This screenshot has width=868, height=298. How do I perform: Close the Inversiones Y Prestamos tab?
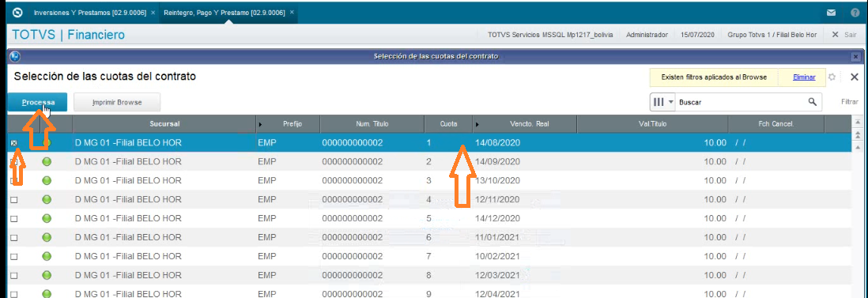point(153,12)
